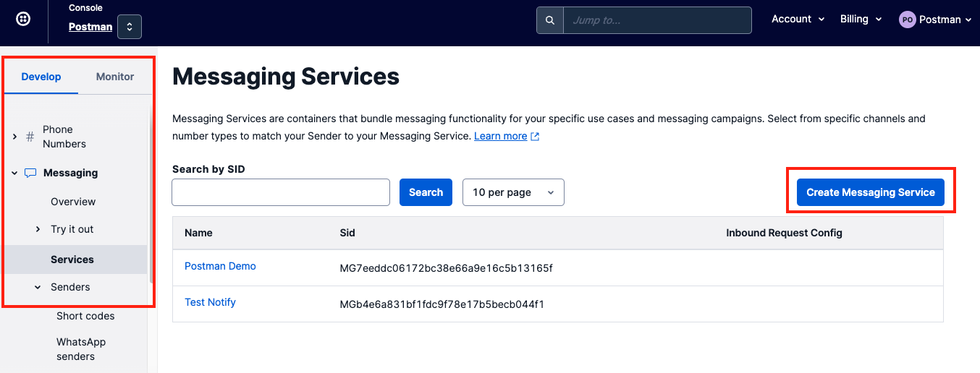980x373 pixels.
Task: Click the Postman user avatar icon
Action: (907, 20)
